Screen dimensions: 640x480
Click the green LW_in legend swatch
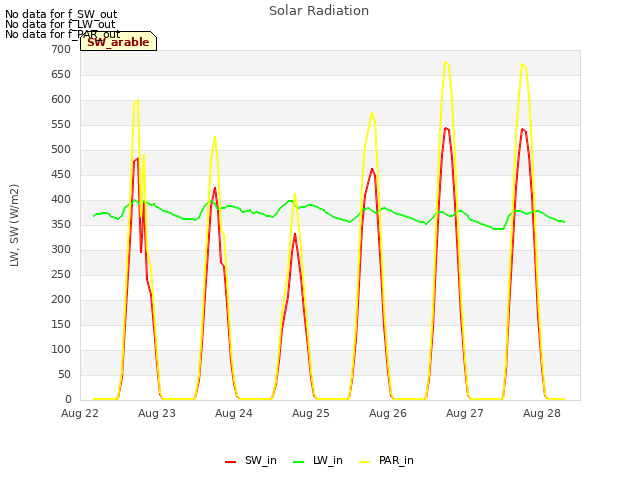pos(299,462)
